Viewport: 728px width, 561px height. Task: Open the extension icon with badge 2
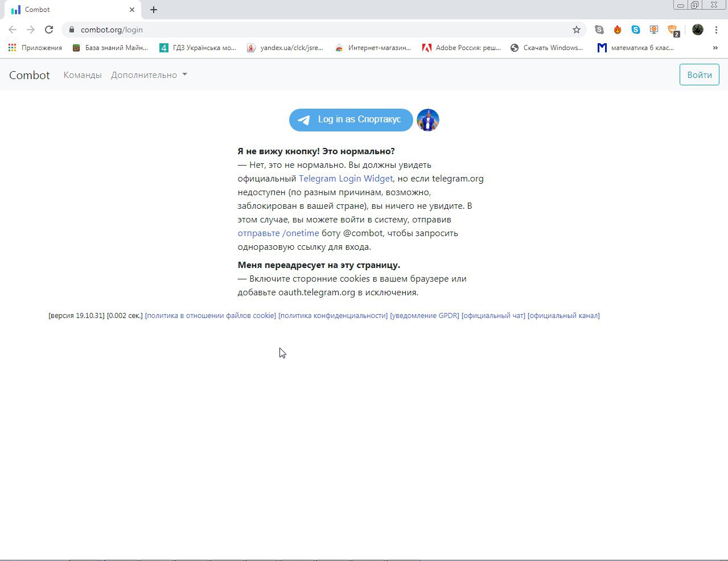click(x=673, y=31)
